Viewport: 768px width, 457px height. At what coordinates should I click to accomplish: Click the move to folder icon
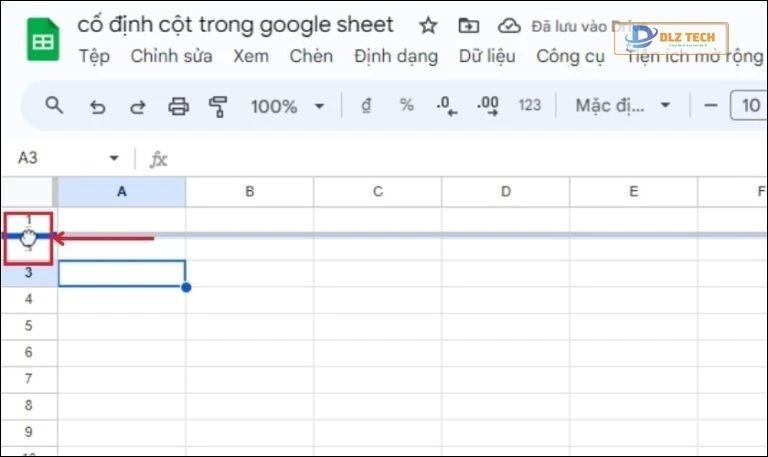468,25
